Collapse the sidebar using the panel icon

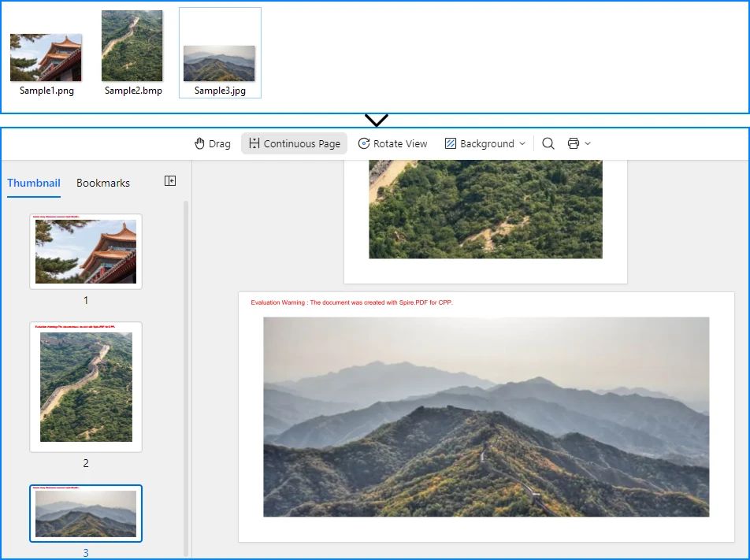[x=169, y=180]
